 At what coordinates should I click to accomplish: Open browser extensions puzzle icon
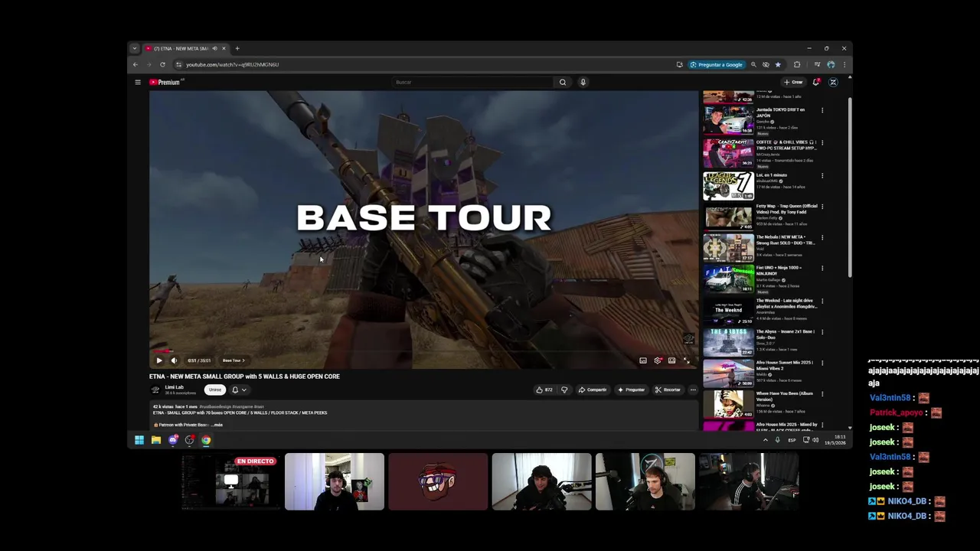[x=797, y=64]
